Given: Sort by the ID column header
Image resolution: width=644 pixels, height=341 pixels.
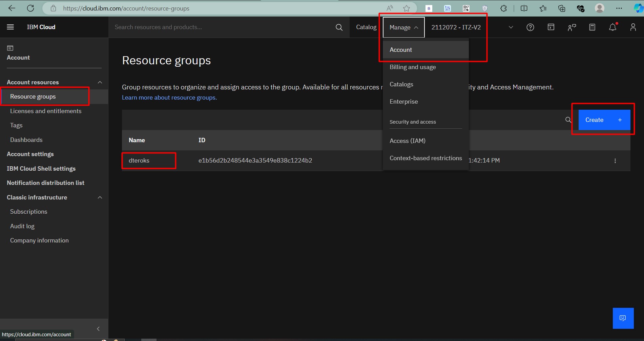Looking at the screenshot, I should click(202, 140).
